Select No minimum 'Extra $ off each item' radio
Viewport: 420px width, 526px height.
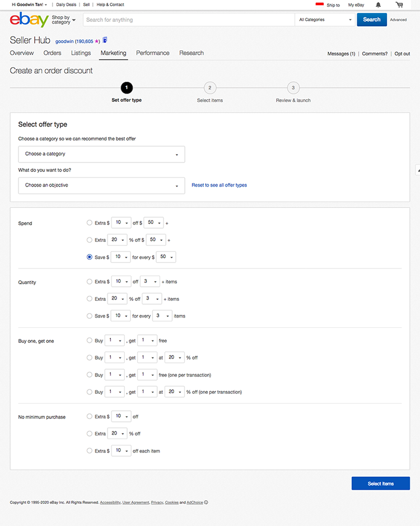pos(89,451)
